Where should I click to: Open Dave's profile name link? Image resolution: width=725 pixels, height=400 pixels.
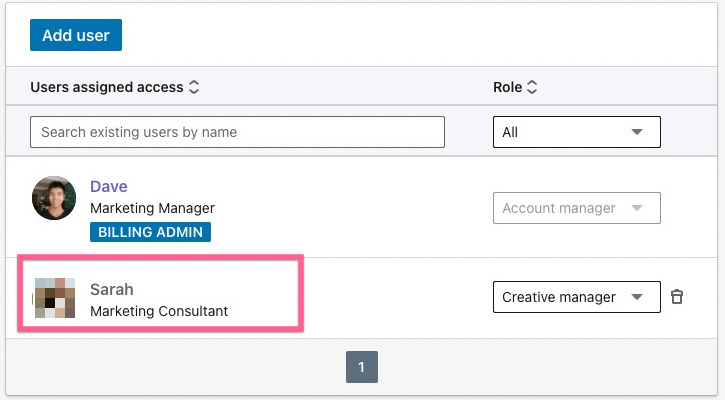coord(109,186)
